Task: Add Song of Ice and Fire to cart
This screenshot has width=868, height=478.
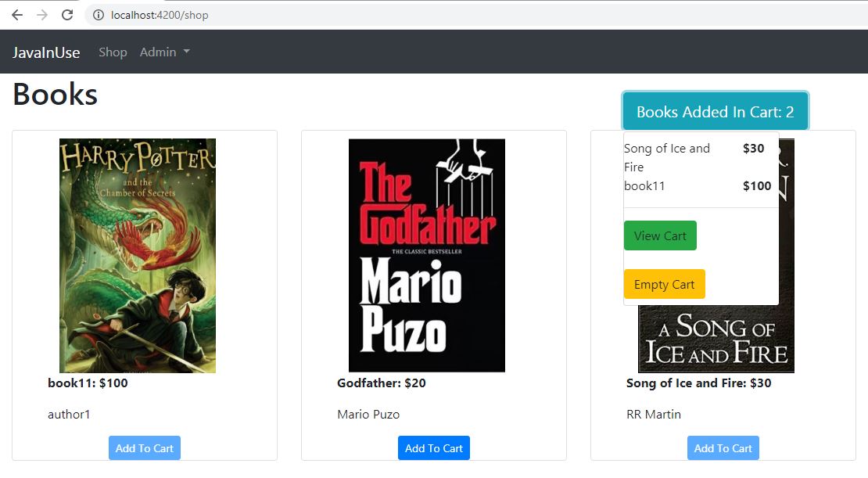Action: click(x=723, y=448)
